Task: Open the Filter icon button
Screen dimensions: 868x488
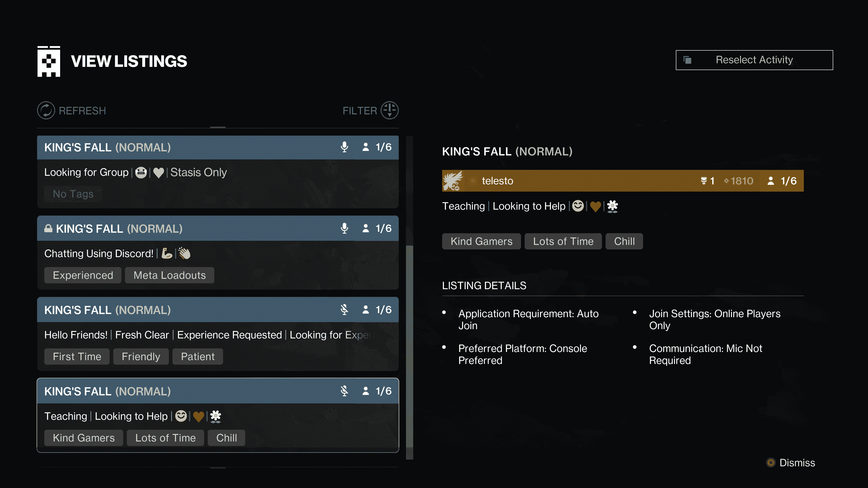Action: [389, 110]
